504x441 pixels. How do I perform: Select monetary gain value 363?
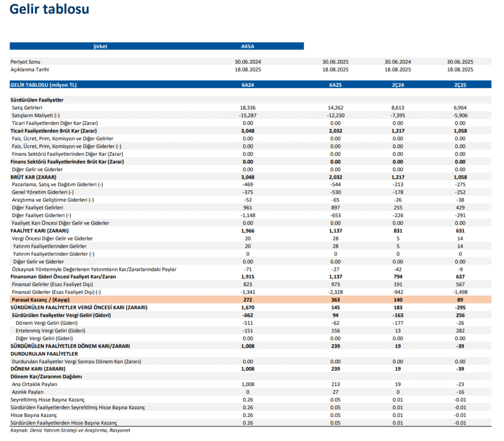click(x=335, y=300)
